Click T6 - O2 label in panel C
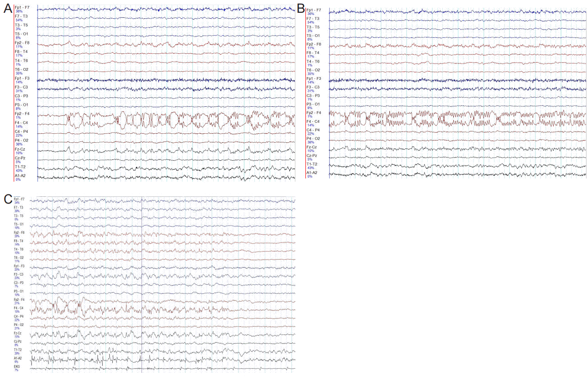This screenshot has width=588, height=377. point(19,258)
